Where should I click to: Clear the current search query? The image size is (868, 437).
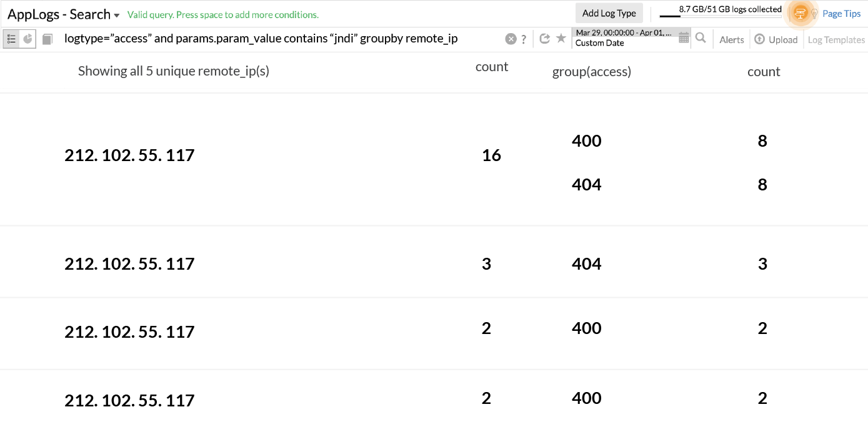[x=511, y=39]
